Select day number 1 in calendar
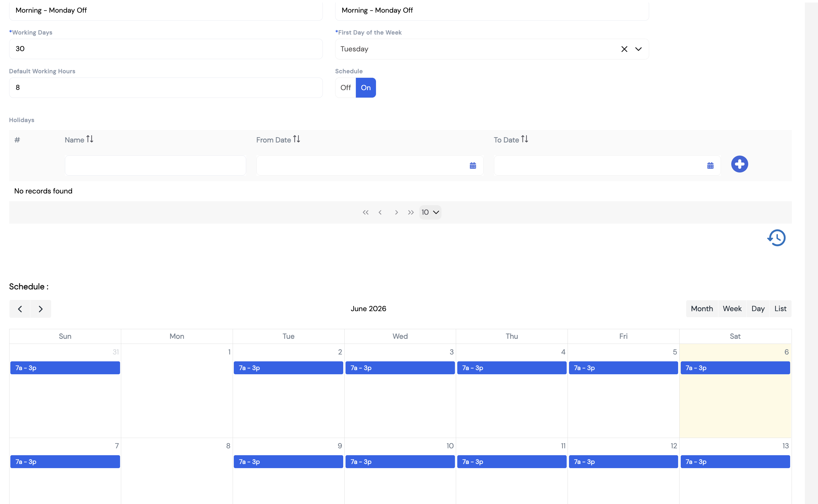 tap(229, 352)
